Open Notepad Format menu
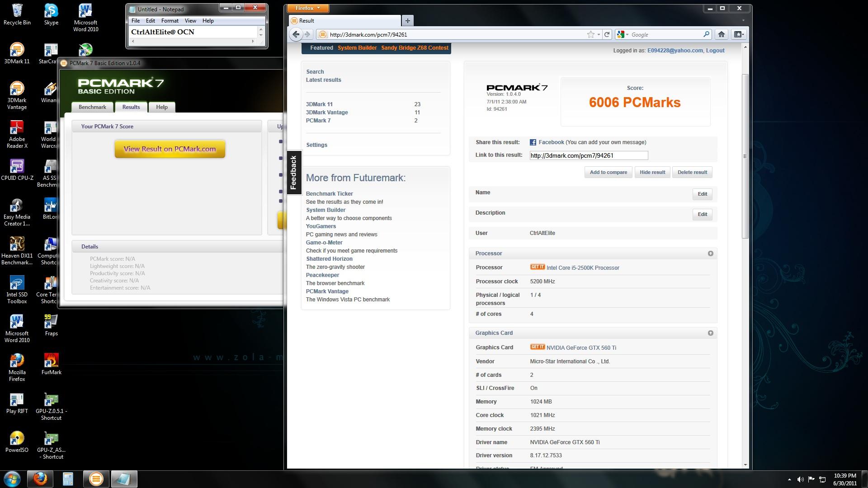868x488 pixels. (170, 21)
